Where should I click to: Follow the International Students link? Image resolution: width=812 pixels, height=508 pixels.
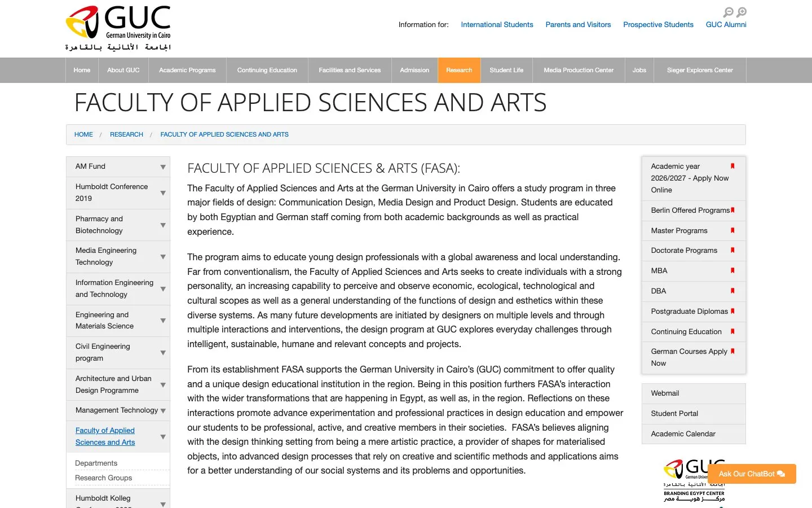pyautogui.click(x=497, y=25)
